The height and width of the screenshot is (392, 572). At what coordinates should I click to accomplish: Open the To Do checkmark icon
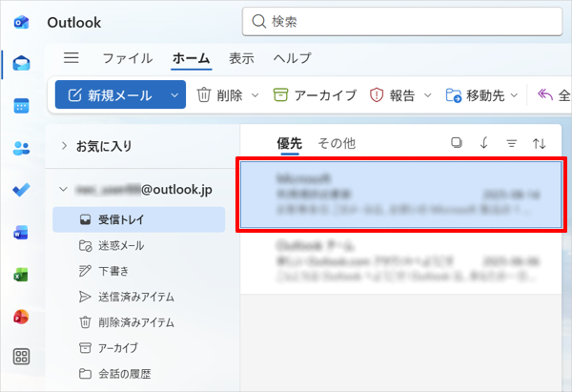tap(21, 190)
